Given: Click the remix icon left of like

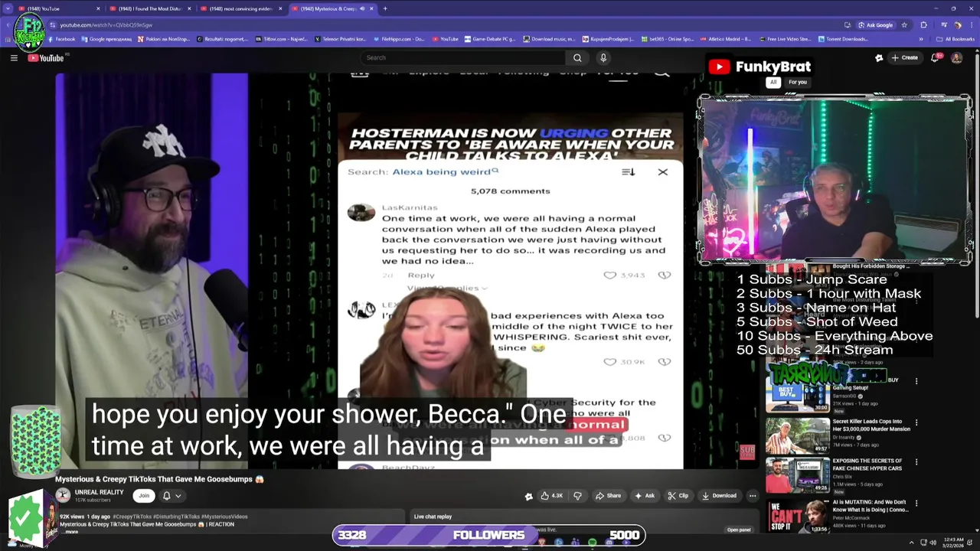Looking at the screenshot, I should tap(528, 496).
